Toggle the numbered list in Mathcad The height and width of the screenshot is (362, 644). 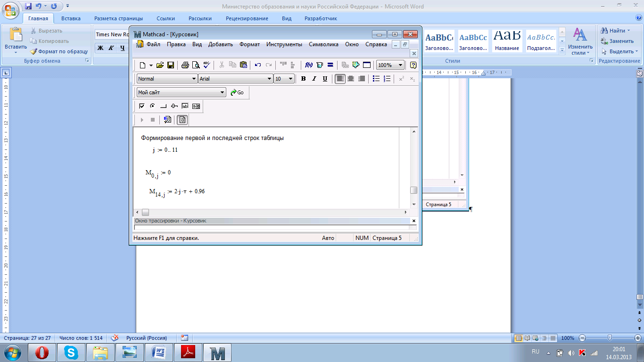coord(387,79)
